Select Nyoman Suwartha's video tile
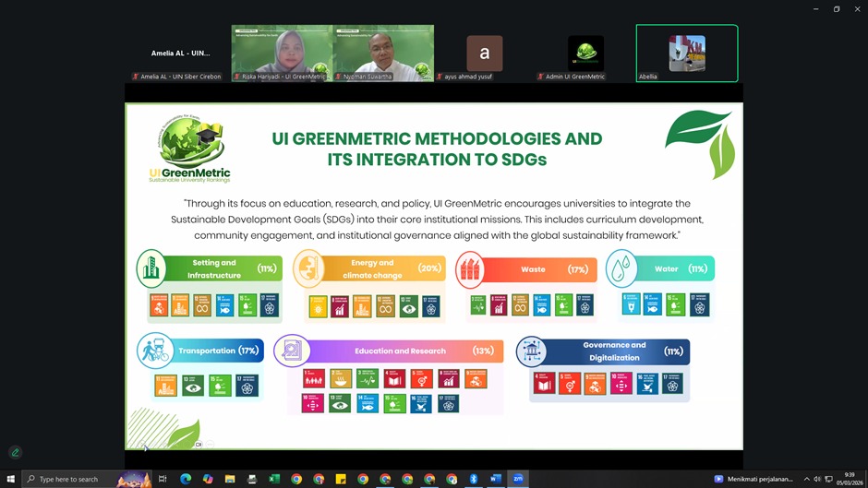This screenshot has height=488, width=868. [x=382, y=53]
